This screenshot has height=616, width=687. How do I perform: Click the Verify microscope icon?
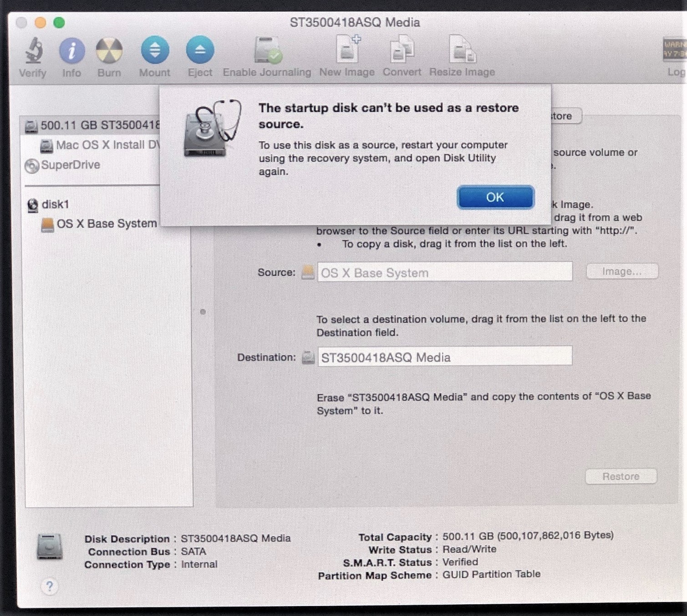[33, 51]
